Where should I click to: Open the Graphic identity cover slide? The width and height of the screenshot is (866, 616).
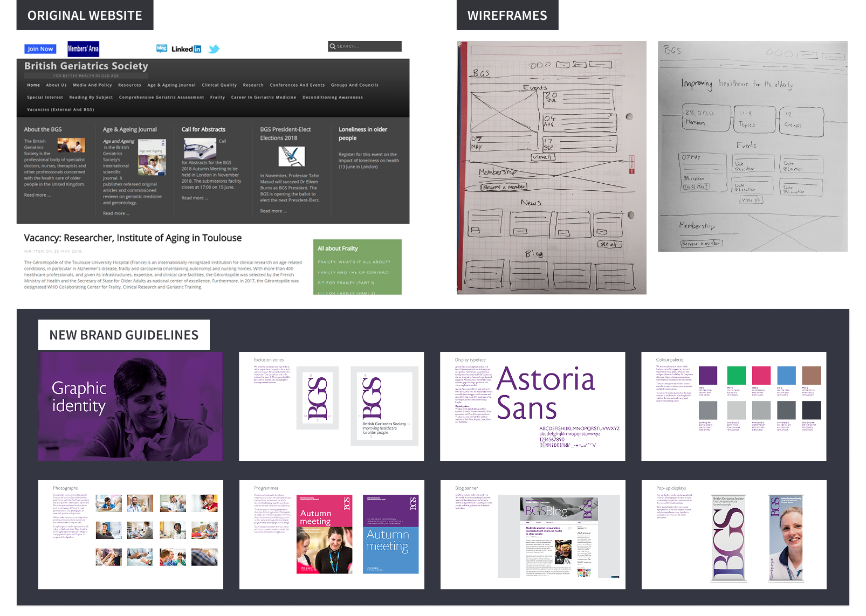[x=130, y=406]
